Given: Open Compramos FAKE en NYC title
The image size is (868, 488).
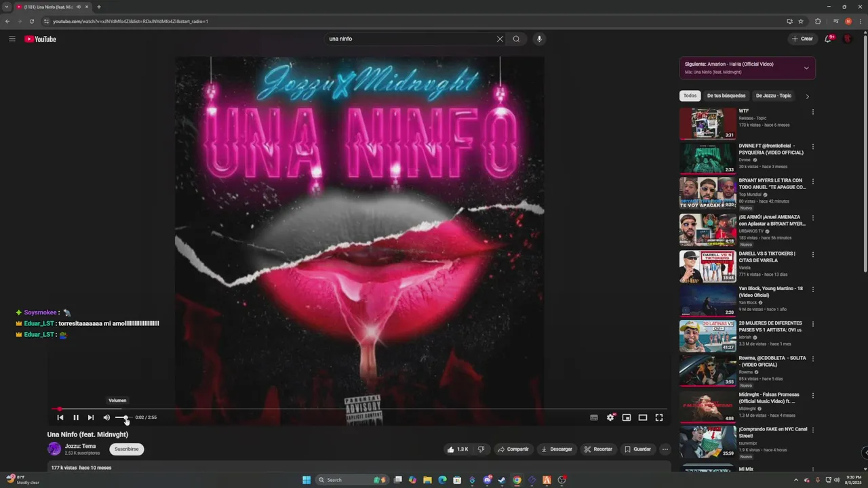Looking at the screenshot, I should (x=773, y=432).
